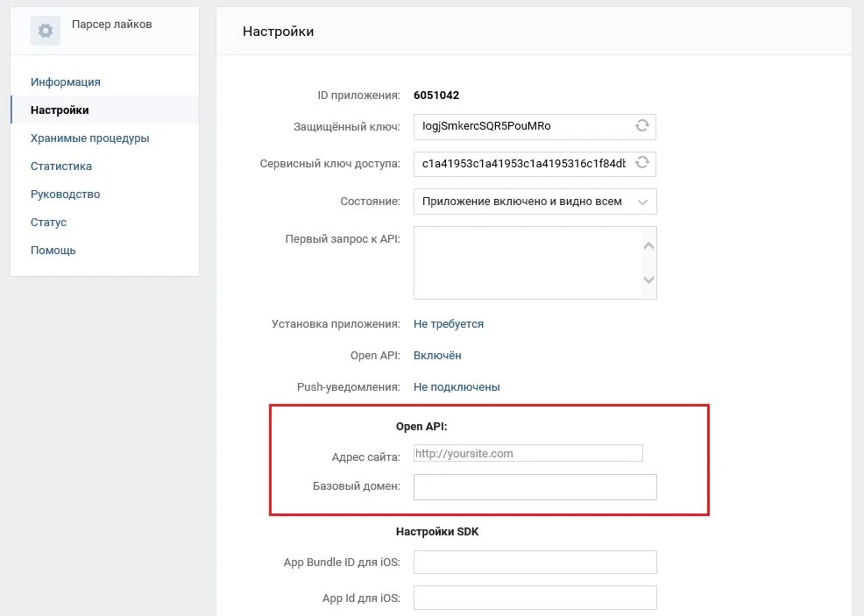Screen dimensions: 864x616
Task: Click the App Bundle ID для iOS field
Action: coord(535,563)
